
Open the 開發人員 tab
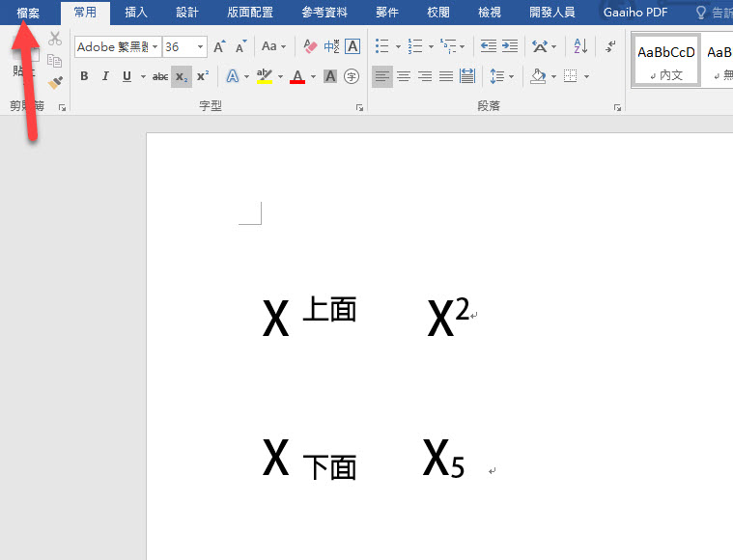[552, 13]
